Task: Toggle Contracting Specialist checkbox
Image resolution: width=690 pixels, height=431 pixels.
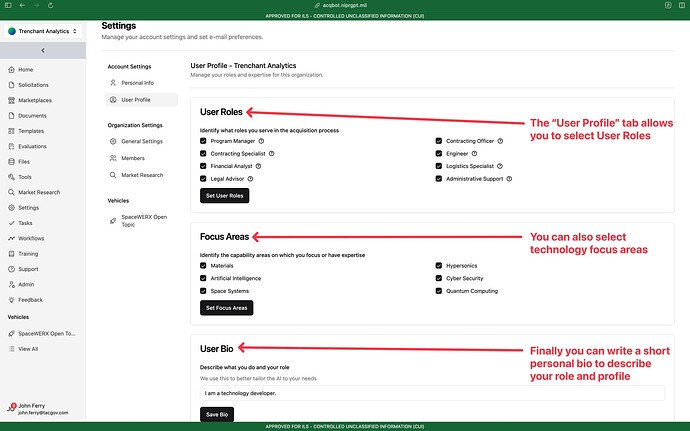Action: (203, 154)
